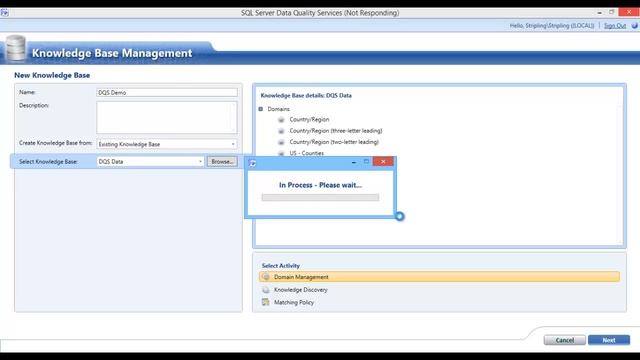640x360 pixels.
Task: Select the Knowledge Discovery activity
Action: point(301,290)
